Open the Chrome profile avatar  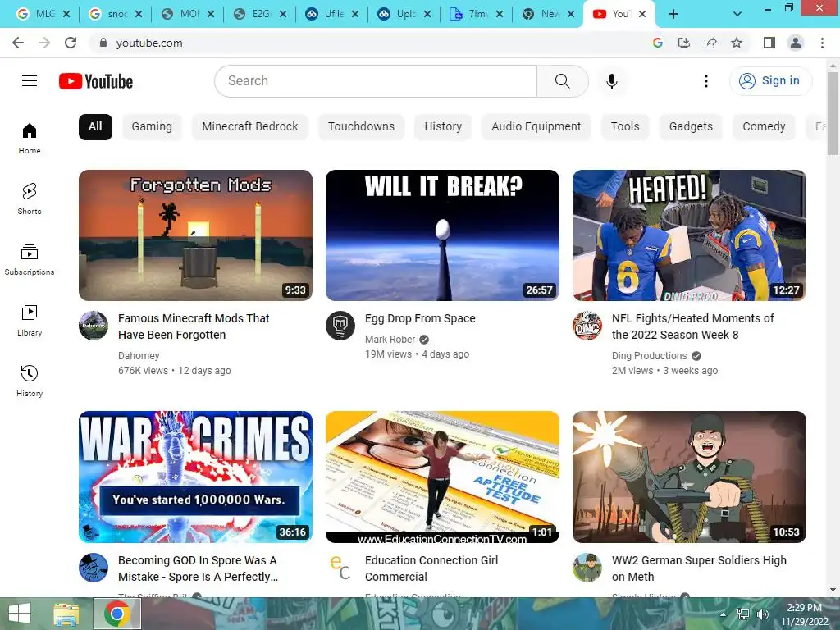[796, 43]
